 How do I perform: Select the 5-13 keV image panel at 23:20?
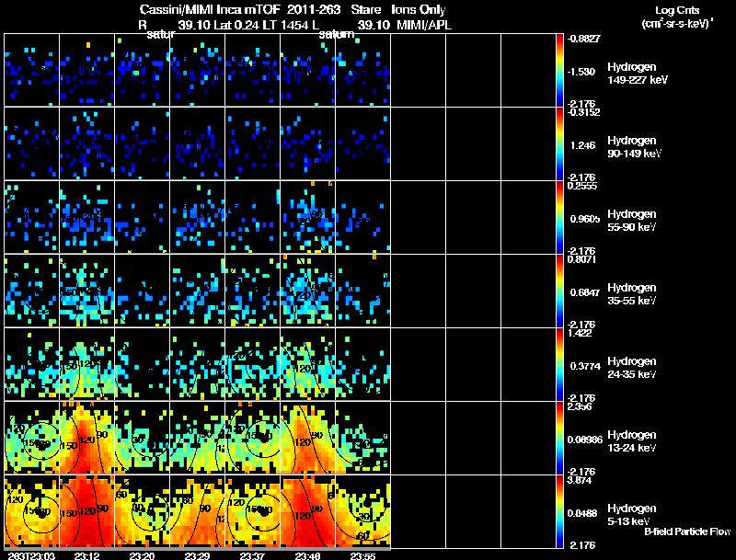tap(143, 510)
